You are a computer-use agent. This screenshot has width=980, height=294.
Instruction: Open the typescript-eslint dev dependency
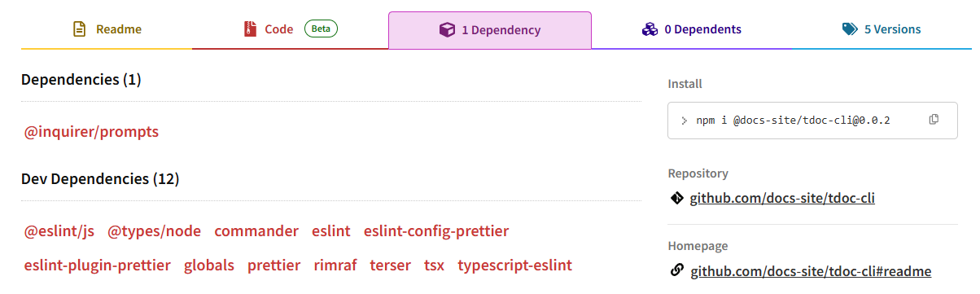tap(514, 265)
